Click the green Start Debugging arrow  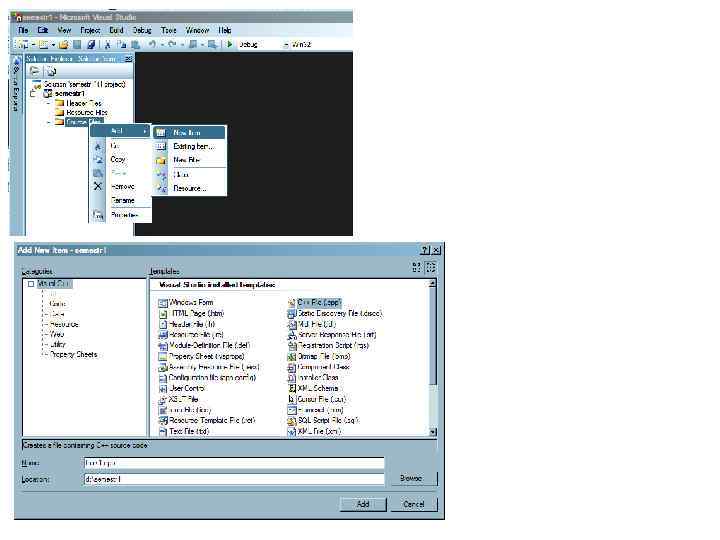(x=230, y=45)
